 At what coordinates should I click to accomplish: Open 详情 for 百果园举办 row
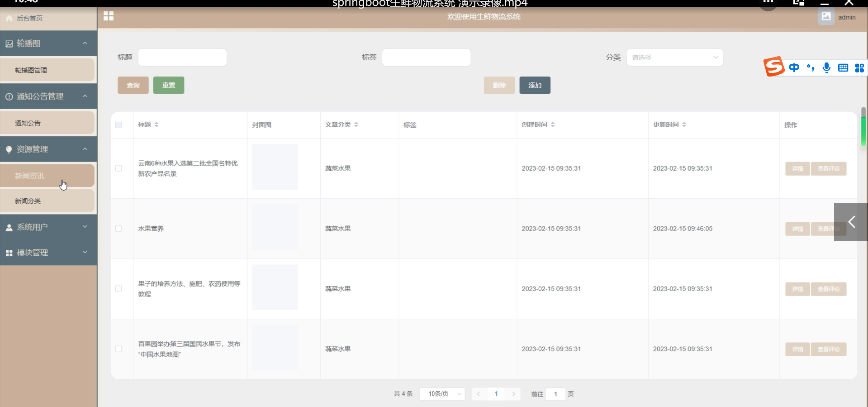coord(797,350)
